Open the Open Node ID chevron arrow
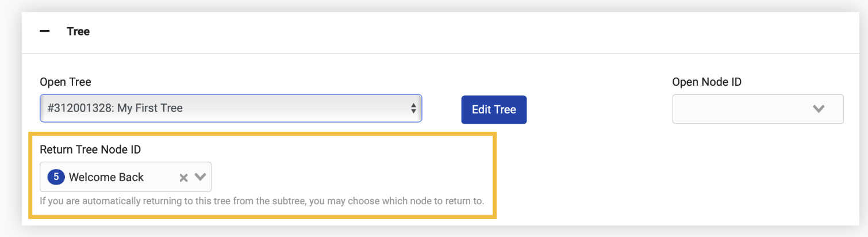Viewport: 868px width, 237px height. [x=819, y=109]
